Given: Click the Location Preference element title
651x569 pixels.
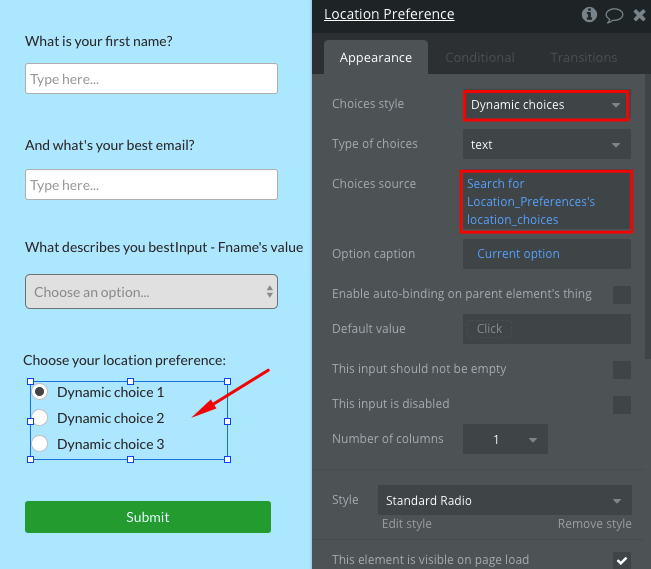Looking at the screenshot, I should coord(389,15).
